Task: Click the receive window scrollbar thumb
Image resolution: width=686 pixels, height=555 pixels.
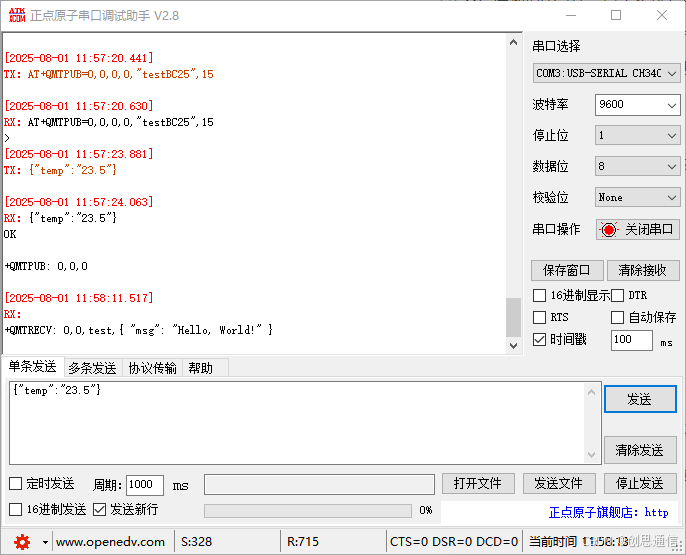Action: (513, 317)
